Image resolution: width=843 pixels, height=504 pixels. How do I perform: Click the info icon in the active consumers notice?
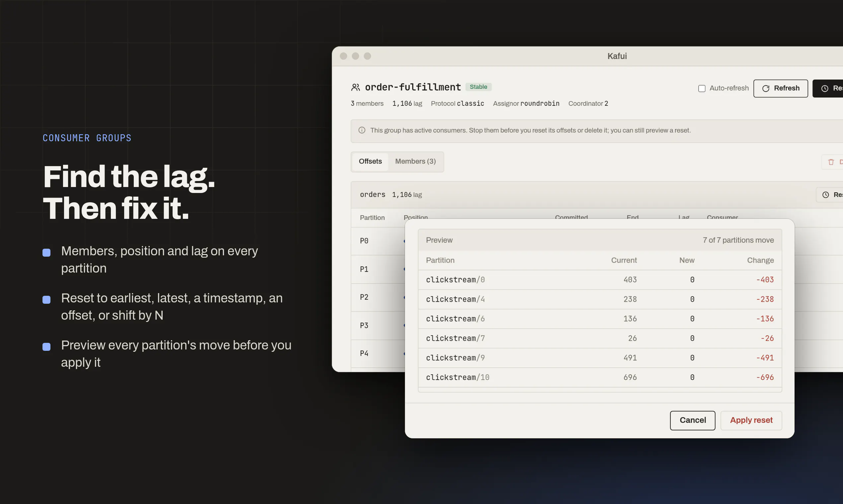click(x=362, y=130)
